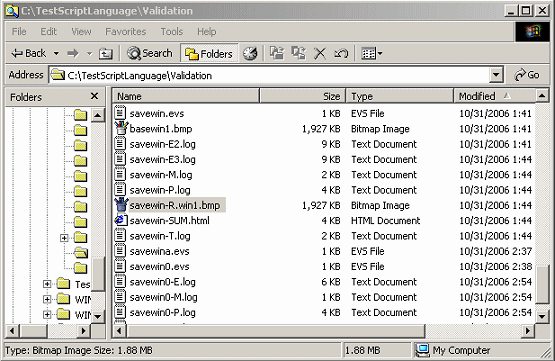This screenshot has width=555, height=361.
Task: Click the Undo toolbar icon
Action: point(341,53)
